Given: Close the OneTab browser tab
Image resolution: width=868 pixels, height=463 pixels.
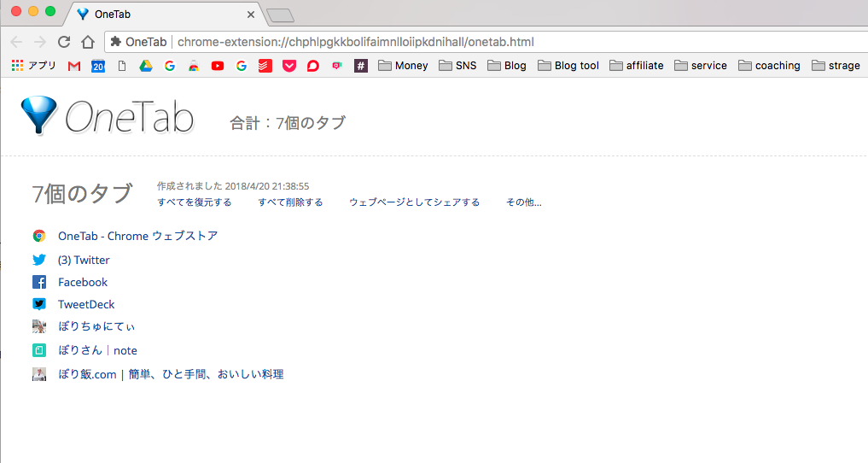Looking at the screenshot, I should coord(251,15).
